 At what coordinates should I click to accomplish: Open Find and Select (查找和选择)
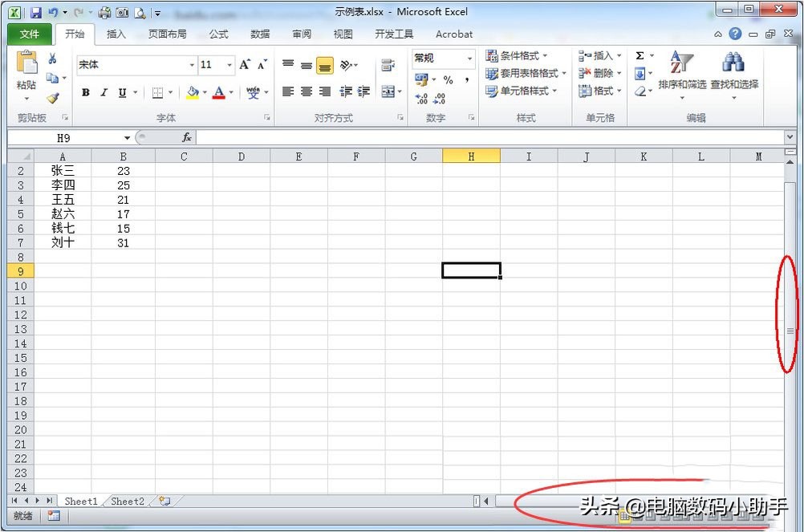click(x=734, y=75)
